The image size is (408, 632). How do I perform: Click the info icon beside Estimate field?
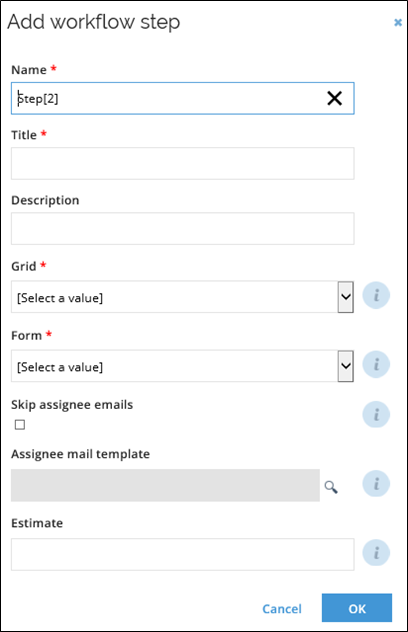pos(376,553)
